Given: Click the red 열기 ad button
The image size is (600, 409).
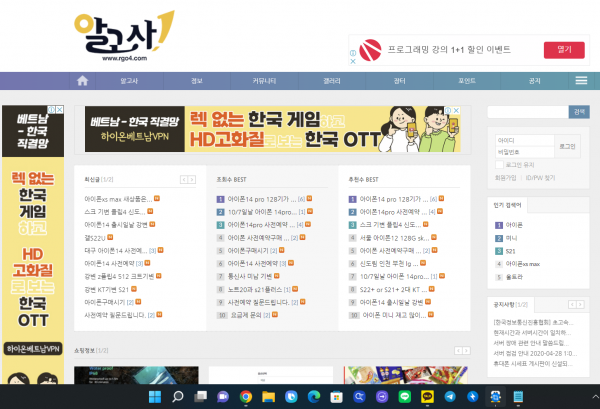Looking at the screenshot, I should point(563,49).
